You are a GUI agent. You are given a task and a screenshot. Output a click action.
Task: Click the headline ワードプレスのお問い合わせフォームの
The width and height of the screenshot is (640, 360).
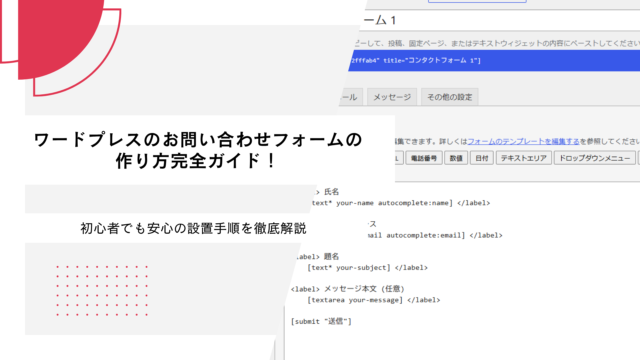(x=198, y=140)
